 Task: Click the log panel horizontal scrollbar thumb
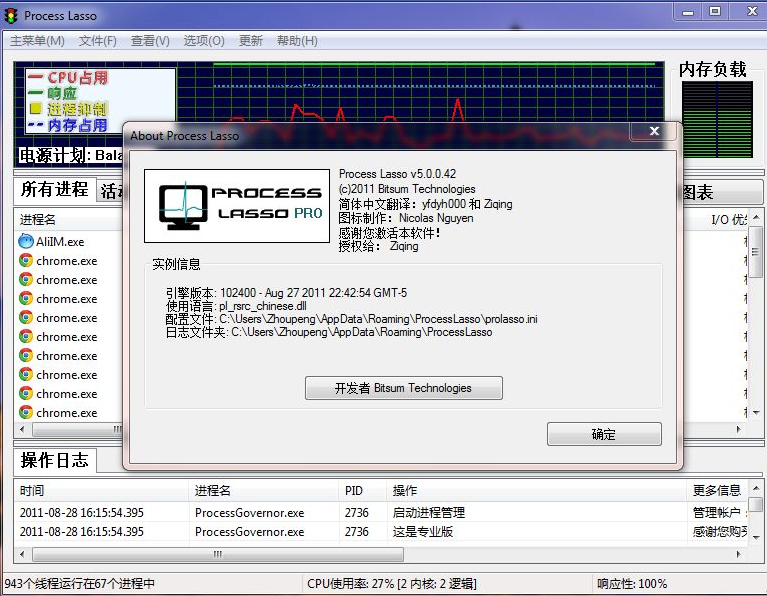pyautogui.click(x=218, y=554)
